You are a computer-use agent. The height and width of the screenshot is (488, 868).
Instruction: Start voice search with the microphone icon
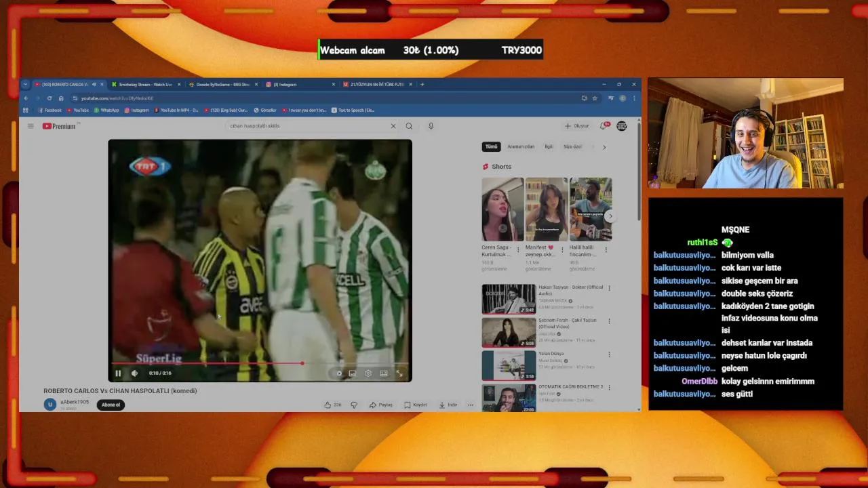(x=431, y=126)
